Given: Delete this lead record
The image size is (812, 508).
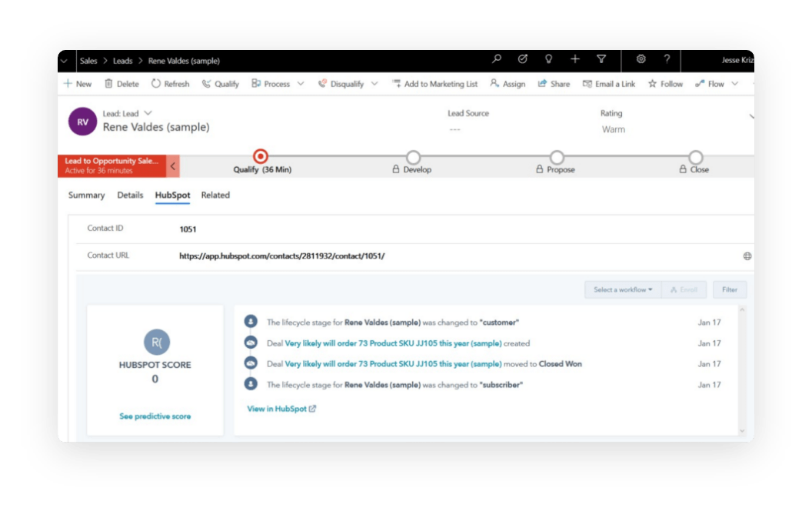Looking at the screenshot, I should click(121, 84).
